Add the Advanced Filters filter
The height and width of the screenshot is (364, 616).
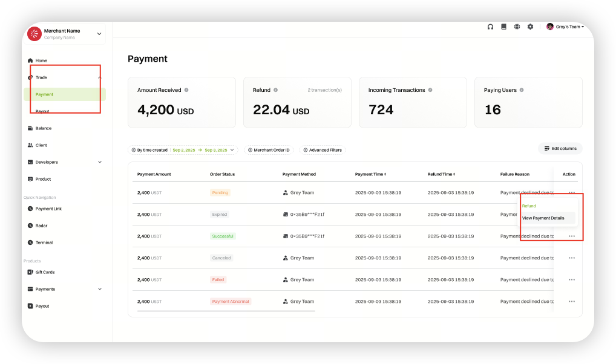pos(323,150)
